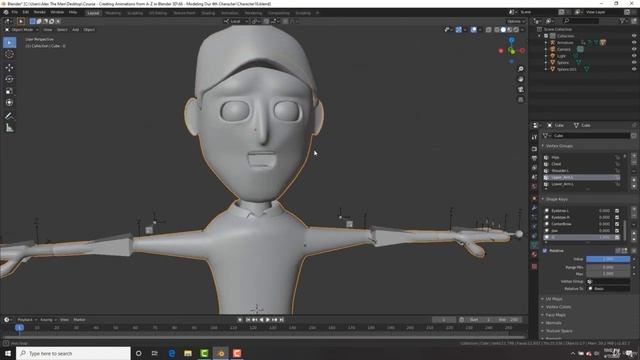Open Render properties tab icon

point(534,149)
